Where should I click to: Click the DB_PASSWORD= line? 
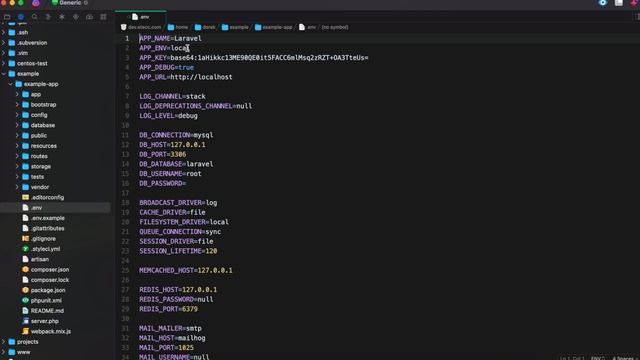pyautogui.click(x=162, y=183)
